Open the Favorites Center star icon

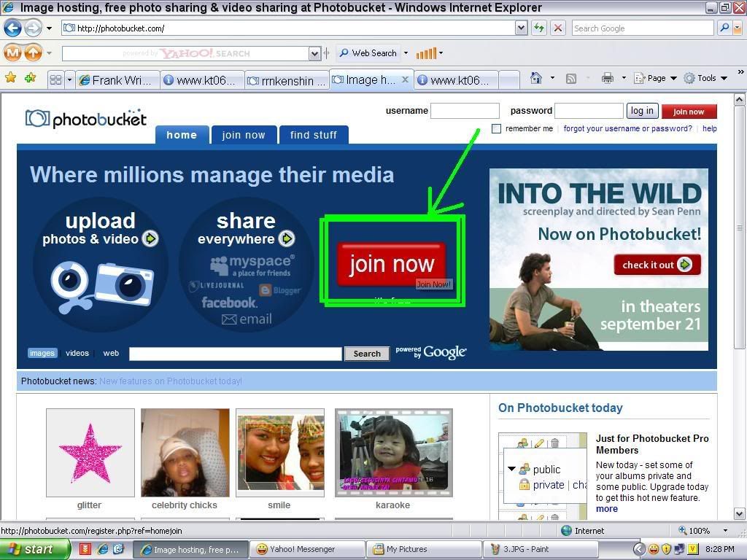tap(10, 77)
